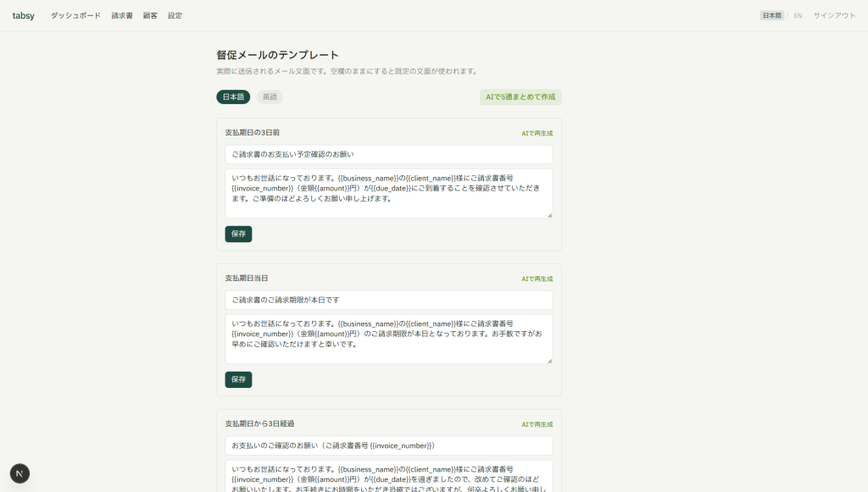Save the 支払期日の3日前 template

238,234
